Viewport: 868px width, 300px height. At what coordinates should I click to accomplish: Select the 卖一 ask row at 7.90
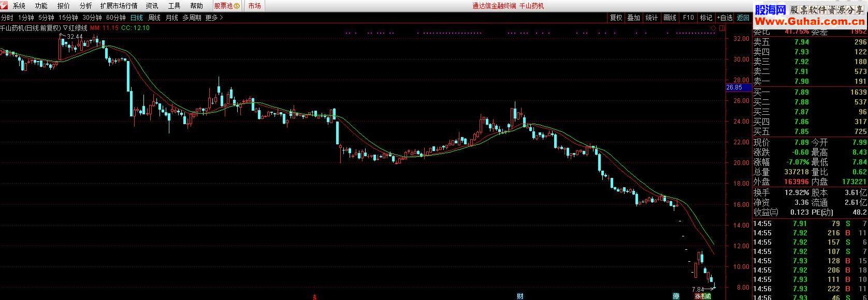pos(810,82)
